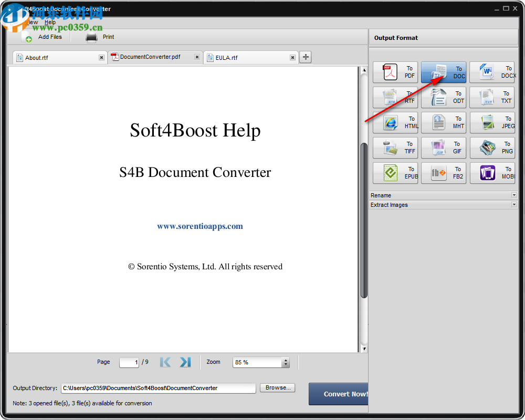
Task: Jump to the last page
Action: pyautogui.click(x=185, y=362)
